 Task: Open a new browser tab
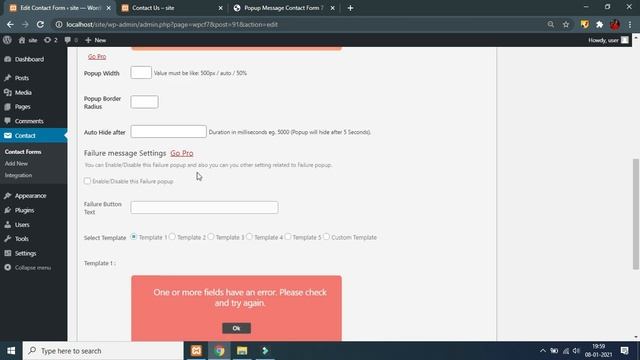click(x=350, y=8)
